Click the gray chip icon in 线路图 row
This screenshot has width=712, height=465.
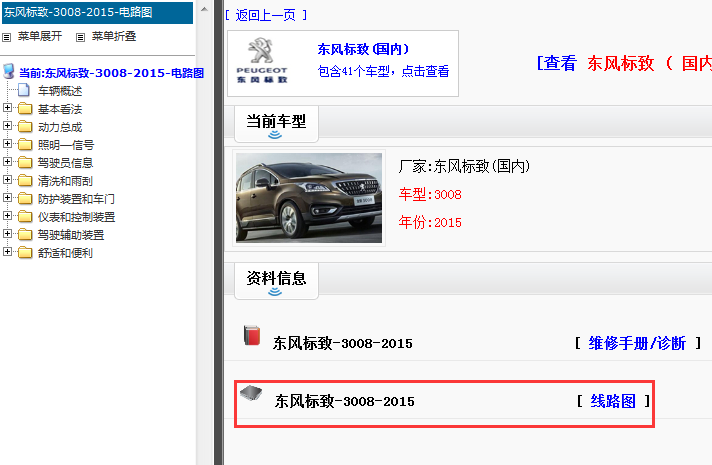[251, 393]
